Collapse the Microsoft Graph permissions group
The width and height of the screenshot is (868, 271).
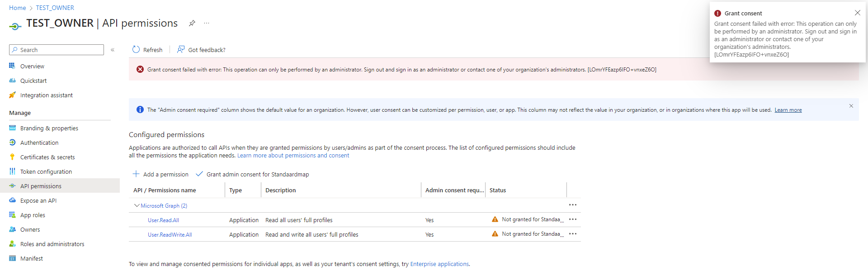click(137, 205)
